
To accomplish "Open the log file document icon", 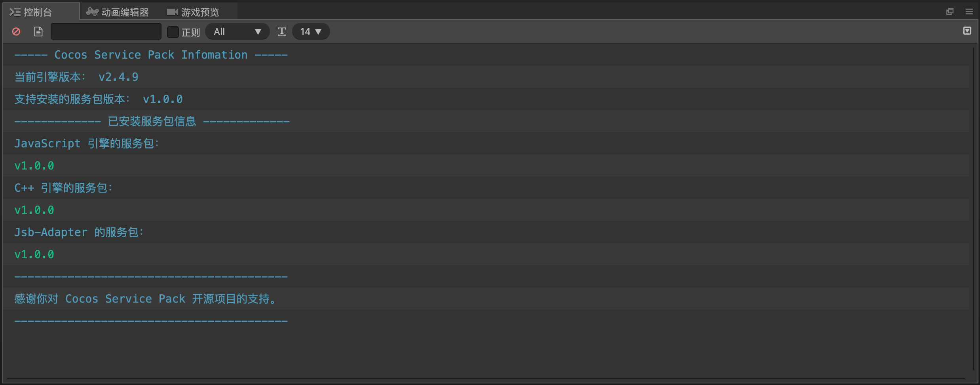I will tap(38, 32).
